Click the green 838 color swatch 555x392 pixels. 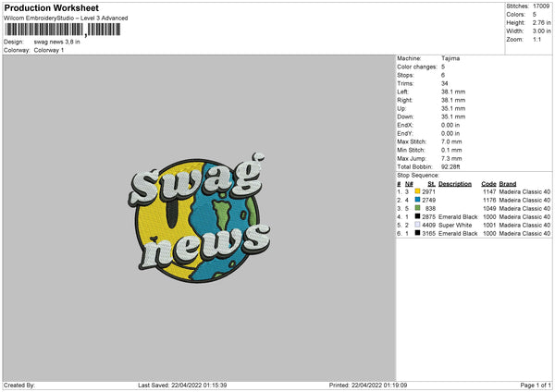coord(418,208)
